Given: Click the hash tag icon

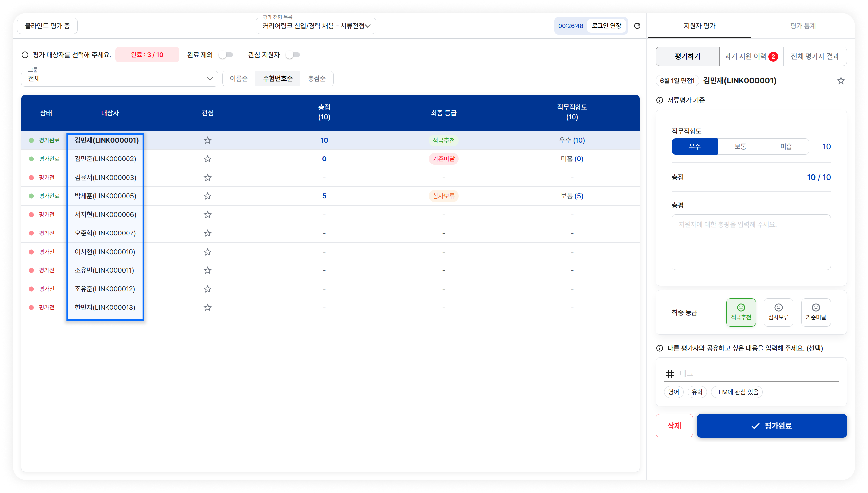Looking at the screenshot, I should coord(670,374).
